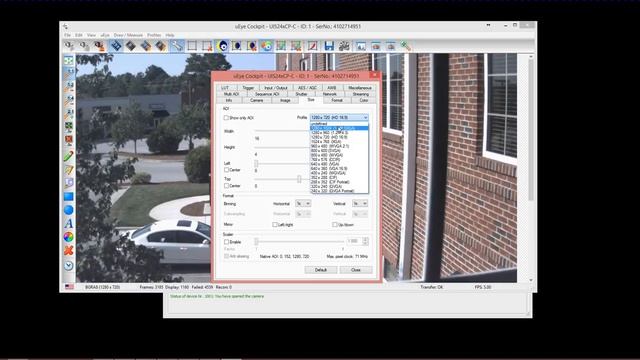Click the red X delete icon in sidebar

point(69,251)
